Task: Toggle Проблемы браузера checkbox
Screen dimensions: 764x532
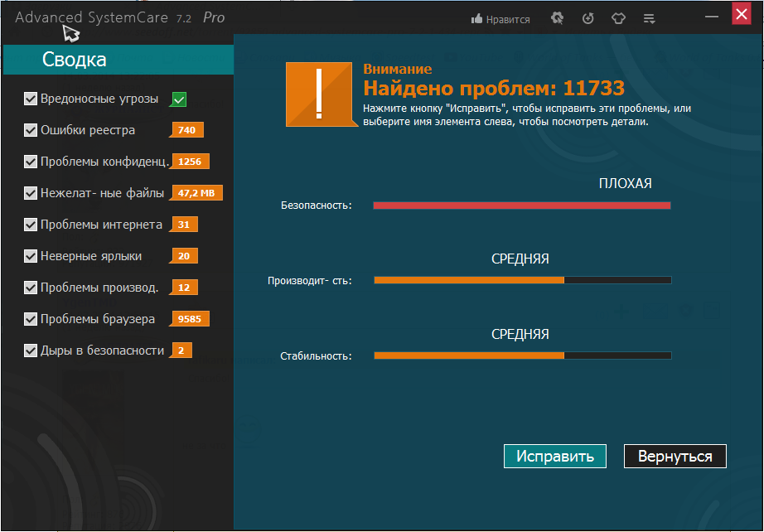Action: 30,318
